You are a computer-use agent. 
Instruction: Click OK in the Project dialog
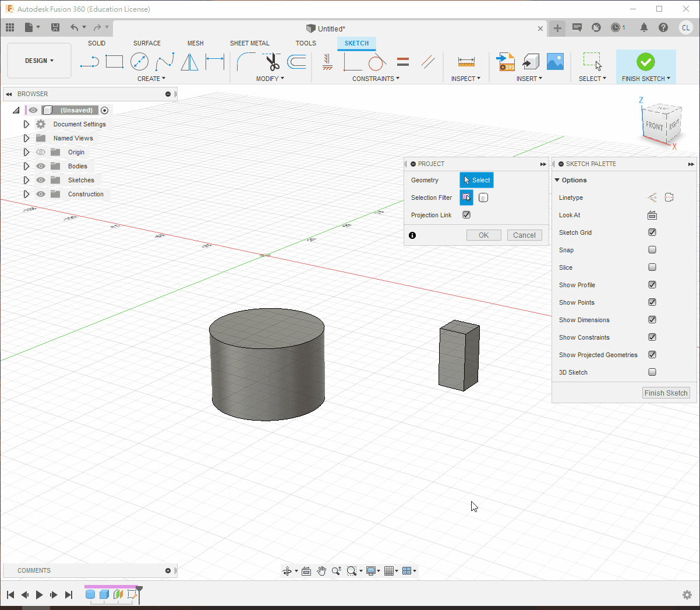[483, 235]
